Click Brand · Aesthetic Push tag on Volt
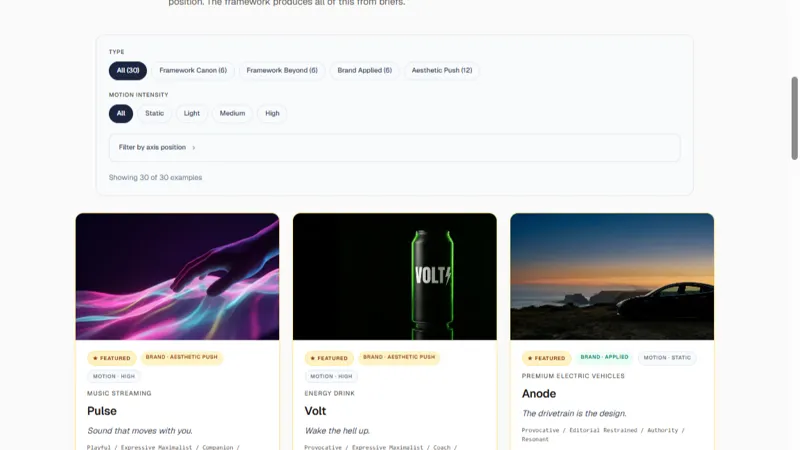This screenshot has width=800, height=450. 399,357
